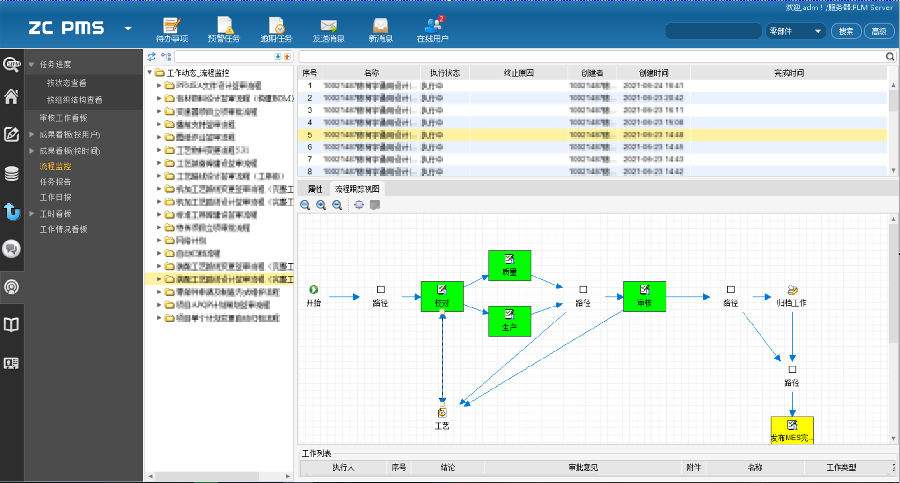Select the green 审核 node in the diagram
Screen dimensions: 900x483
point(645,296)
